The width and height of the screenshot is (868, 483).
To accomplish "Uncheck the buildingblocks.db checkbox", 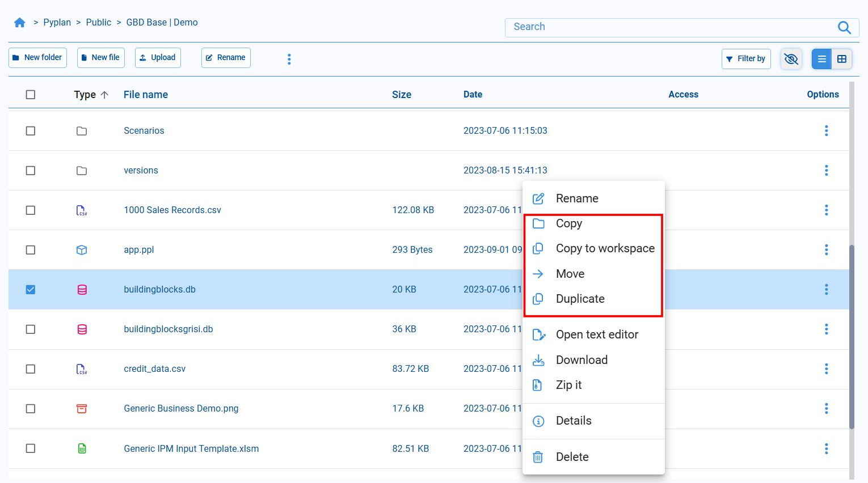I will pos(31,290).
